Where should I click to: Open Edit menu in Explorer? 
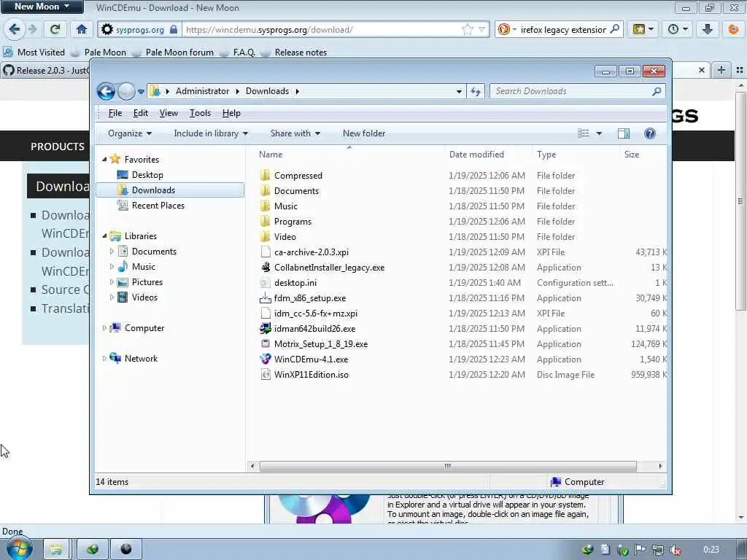coord(141,113)
